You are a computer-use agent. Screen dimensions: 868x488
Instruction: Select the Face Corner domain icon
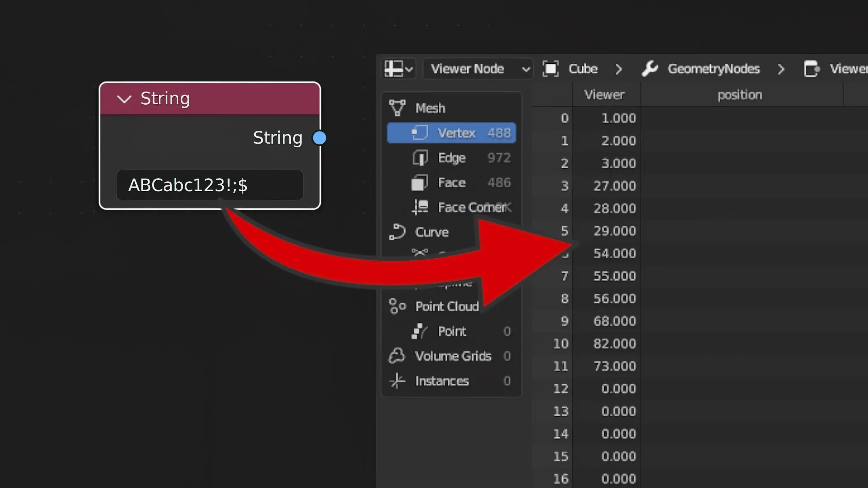pos(420,207)
